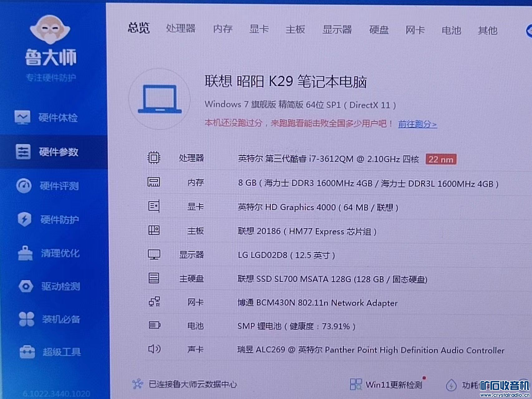Open the 网卡 tab
Screen dimensions: 532x399
click(x=415, y=30)
